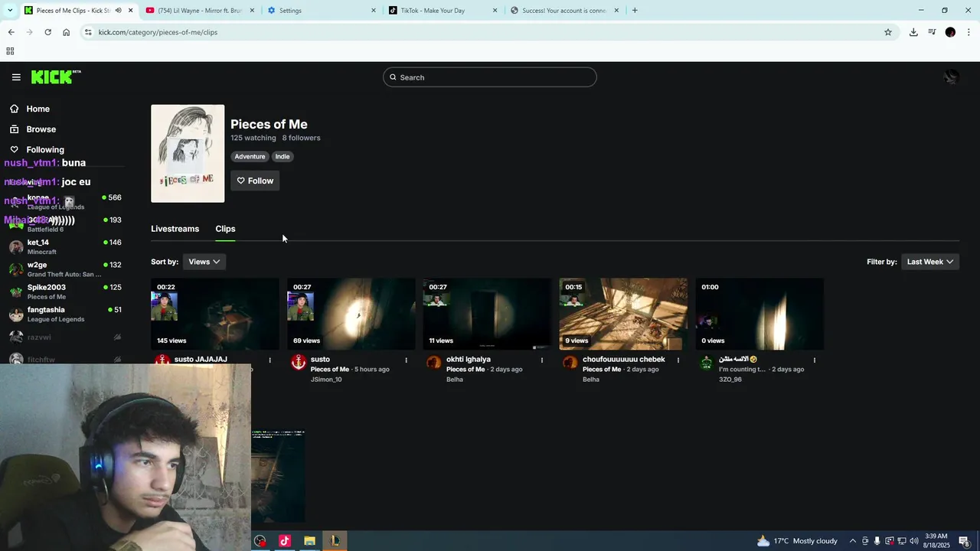The height and width of the screenshot is (551, 980).
Task: Switch to the Lil Wayne Mirror YouTube tab
Action: tap(199, 11)
